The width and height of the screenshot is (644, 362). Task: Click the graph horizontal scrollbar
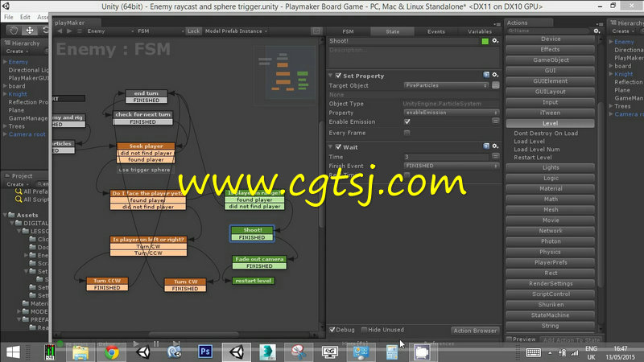point(193,334)
